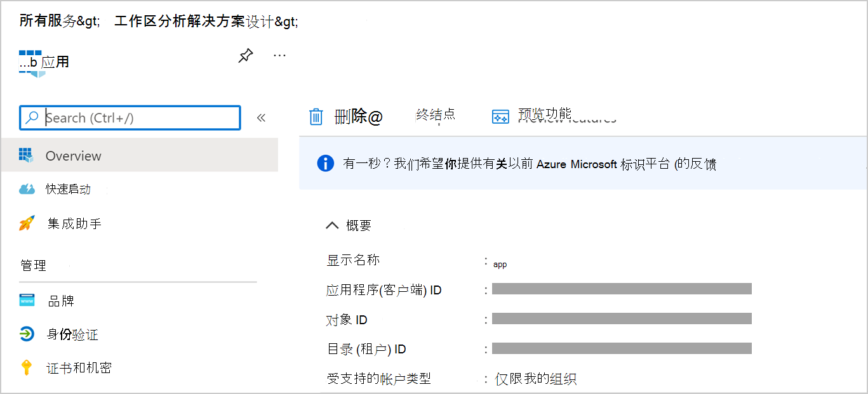Image resolution: width=868 pixels, height=394 pixels.
Task: Click the 应用程序(客户端) ID label
Action: pyautogui.click(x=384, y=291)
